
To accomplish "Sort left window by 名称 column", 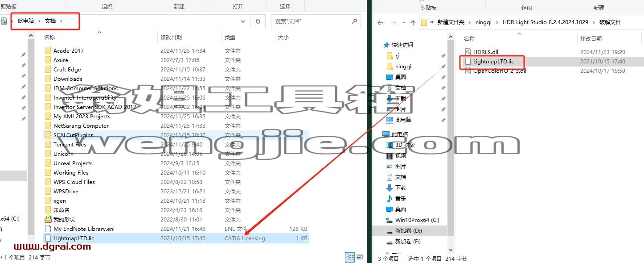I will pyautogui.click(x=49, y=38).
